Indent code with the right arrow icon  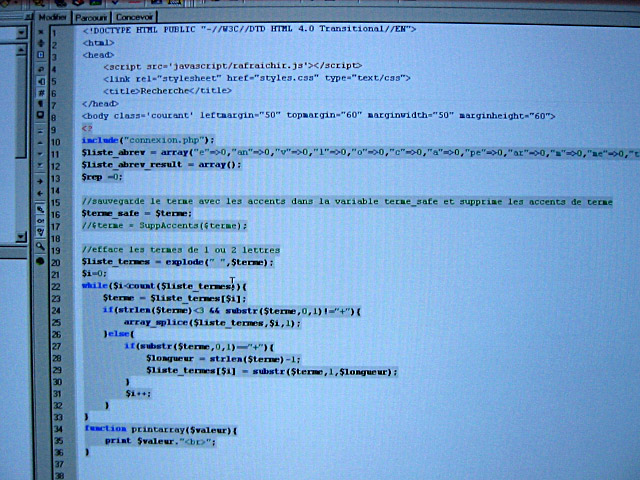[x=40, y=181]
